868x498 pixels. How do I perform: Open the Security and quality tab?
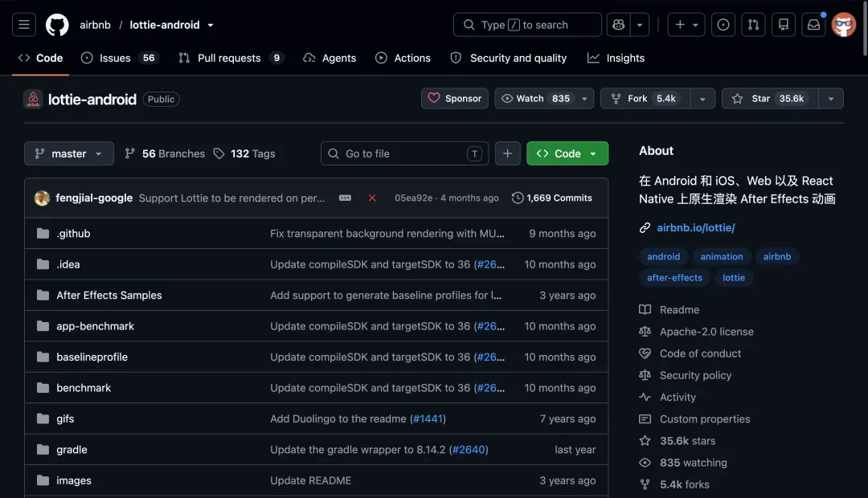pyautogui.click(x=509, y=58)
